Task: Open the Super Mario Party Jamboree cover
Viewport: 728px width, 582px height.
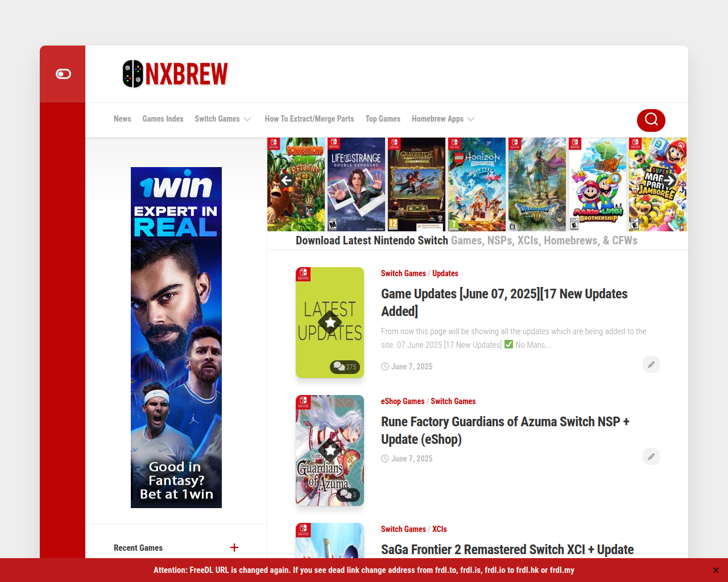Action: coord(658,184)
